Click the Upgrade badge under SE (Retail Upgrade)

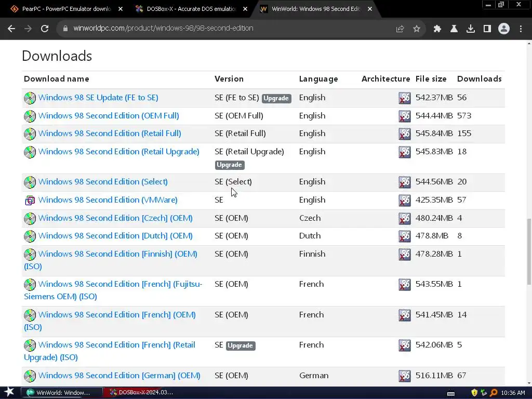point(230,165)
